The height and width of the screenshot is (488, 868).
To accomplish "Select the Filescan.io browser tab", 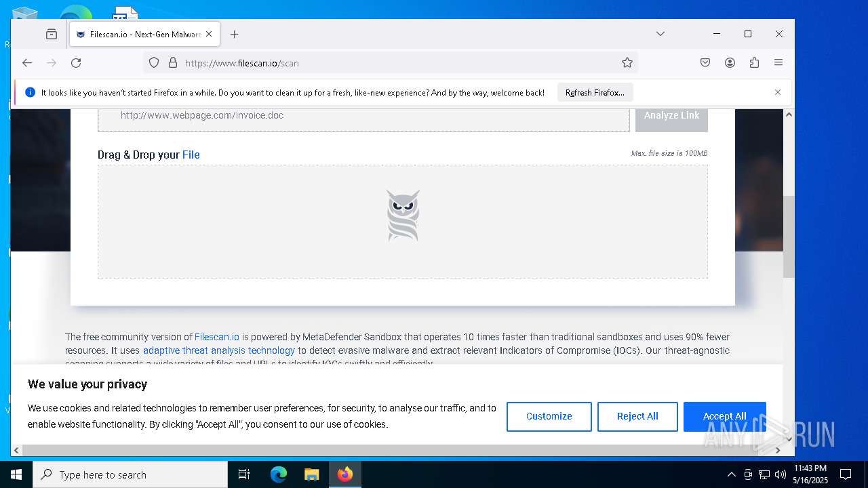I will (x=144, y=34).
